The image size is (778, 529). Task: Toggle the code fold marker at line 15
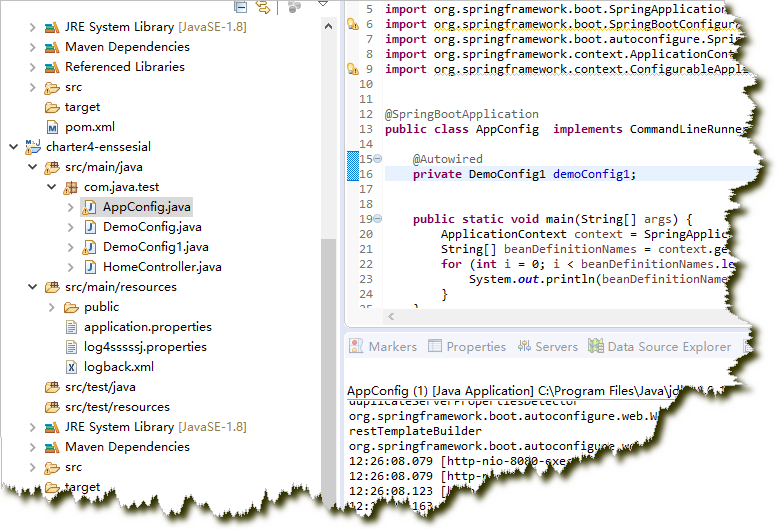point(378,159)
